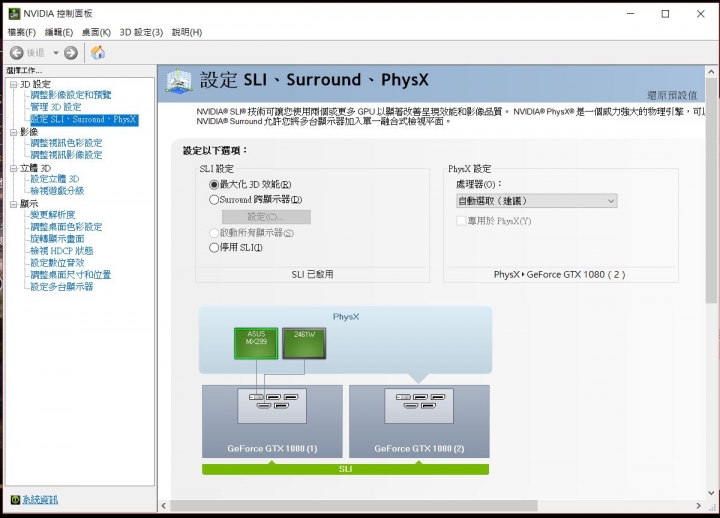Select the 2461W monitor icon
Screen dimensions: 720x518
[304, 343]
